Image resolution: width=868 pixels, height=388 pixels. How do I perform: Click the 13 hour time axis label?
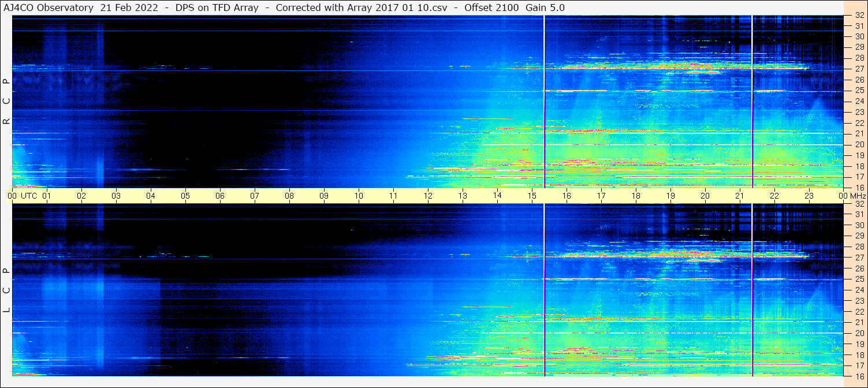click(463, 196)
